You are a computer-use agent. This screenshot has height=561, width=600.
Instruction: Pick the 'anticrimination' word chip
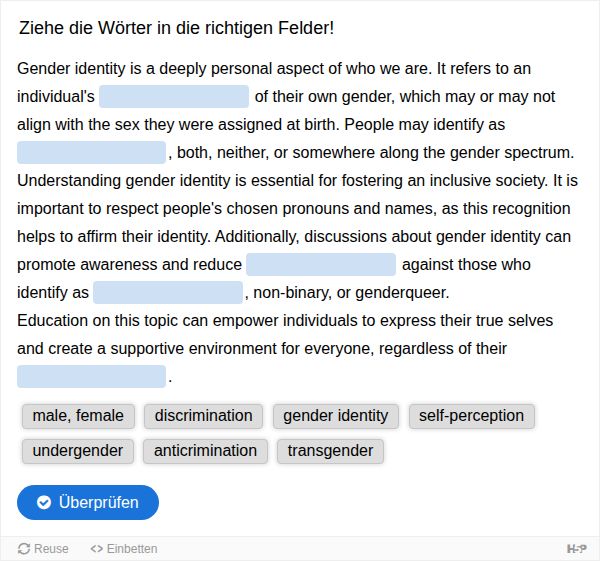coord(205,451)
